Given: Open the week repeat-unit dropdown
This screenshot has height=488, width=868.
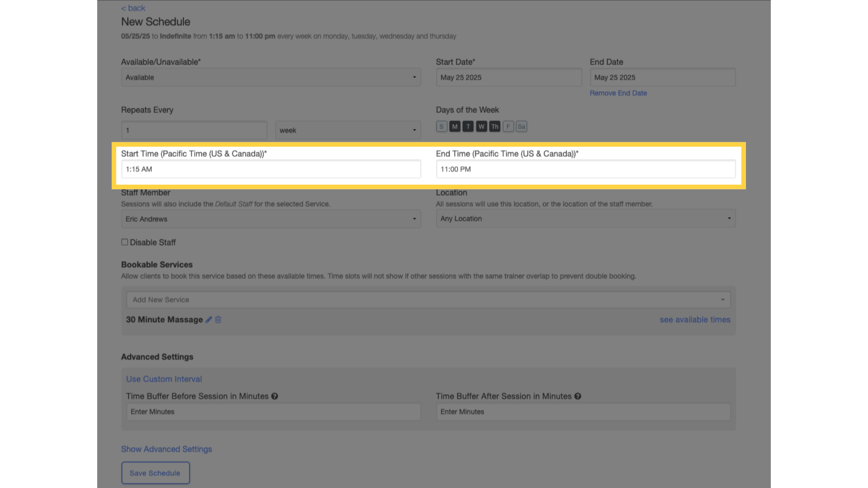Looking at the screenshot, I should pyautogui.click(x=348, y=130).
